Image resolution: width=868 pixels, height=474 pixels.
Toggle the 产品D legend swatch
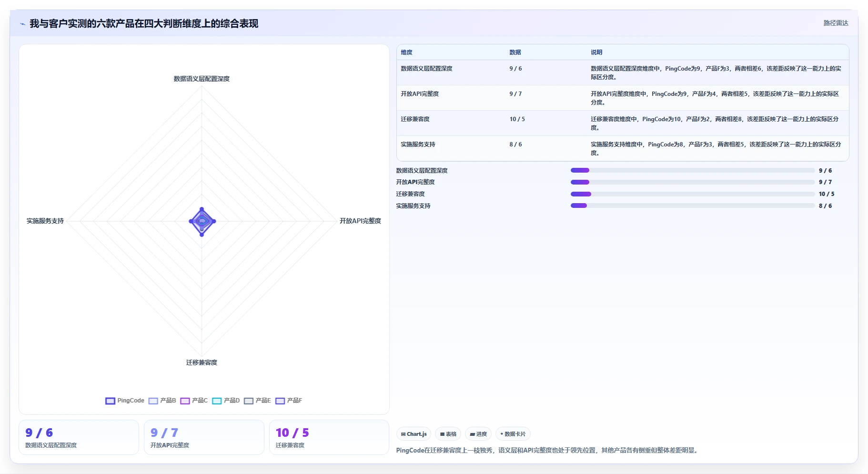click(217, 401)
